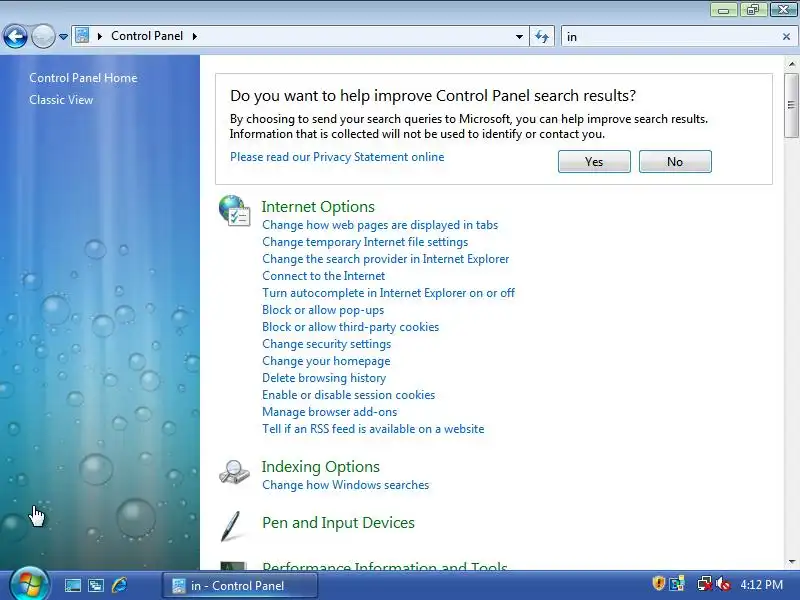Viewport: 800px width, 600px height.
Task: Go back using the Back arrow button
Action: click(15, 36)
